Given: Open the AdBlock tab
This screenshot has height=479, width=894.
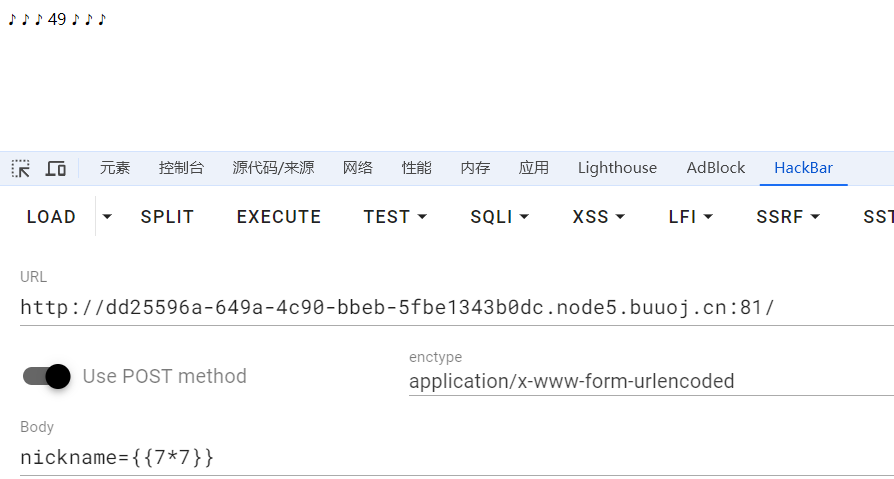Looking at the screenshot, I should tap(715, 168).
